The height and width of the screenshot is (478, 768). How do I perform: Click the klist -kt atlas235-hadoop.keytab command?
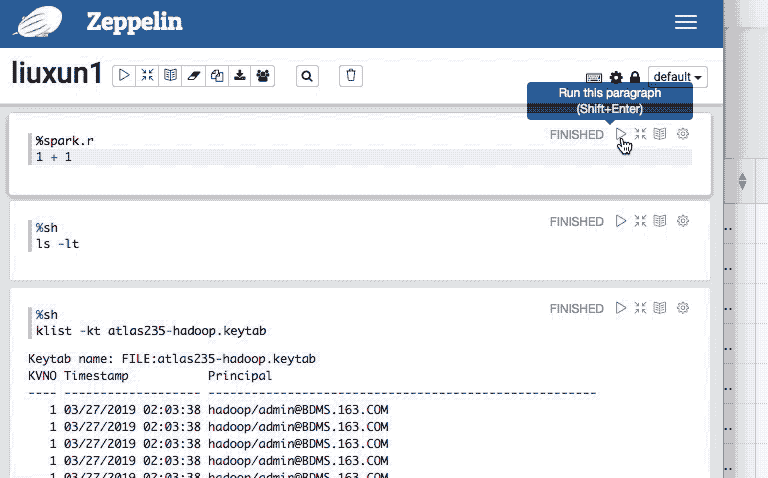pos(151,331)
